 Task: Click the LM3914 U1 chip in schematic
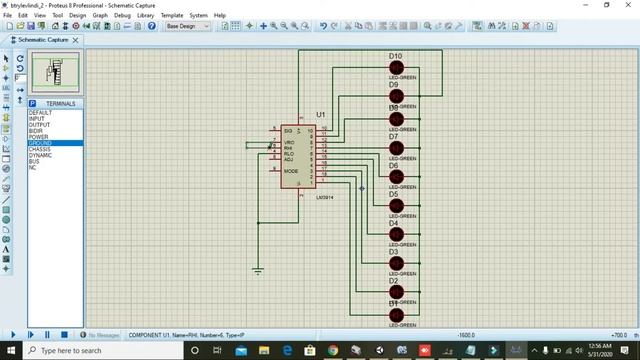point(298,157)
